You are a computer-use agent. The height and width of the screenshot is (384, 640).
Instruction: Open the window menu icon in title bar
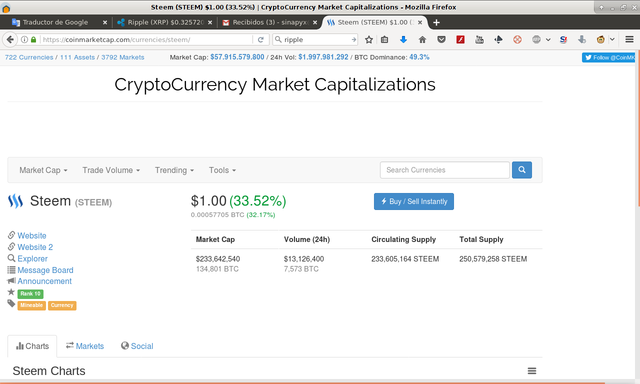click(x=6, y=8)
